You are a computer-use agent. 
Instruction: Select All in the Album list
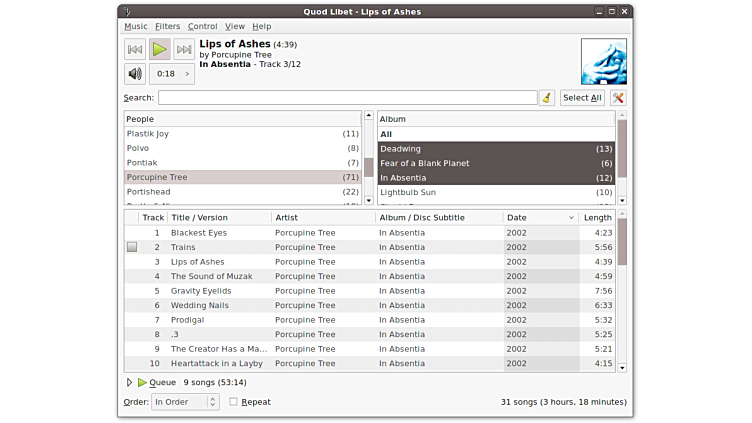pos(496,134)
